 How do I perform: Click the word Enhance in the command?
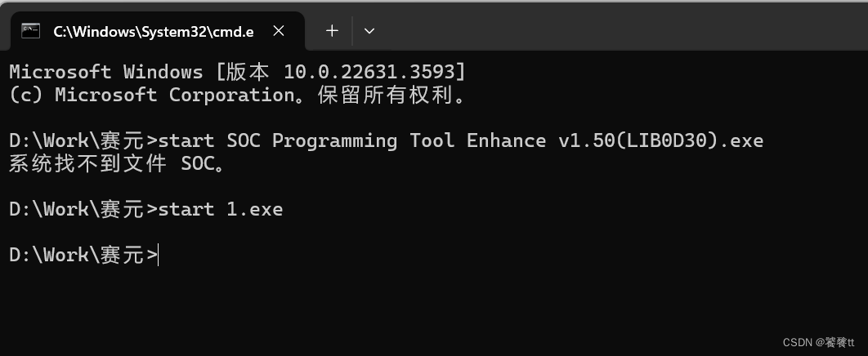(506, 140)
